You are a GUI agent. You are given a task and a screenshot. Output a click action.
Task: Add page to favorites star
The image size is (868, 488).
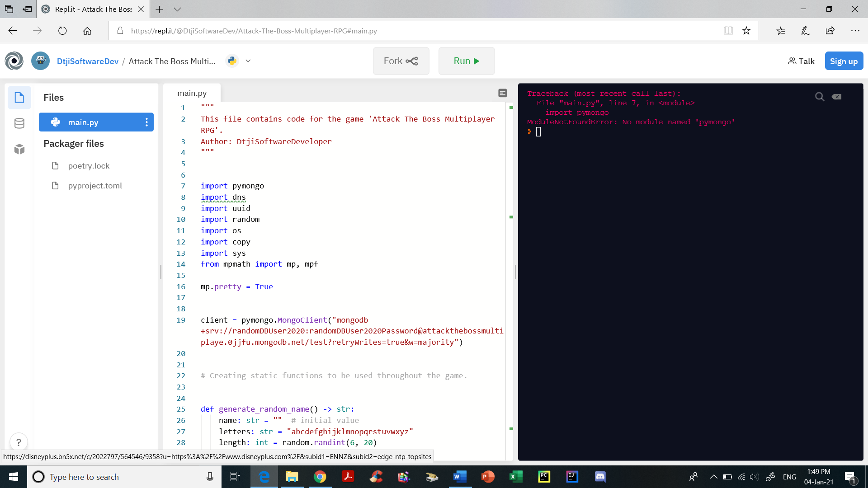pos(746,31)
